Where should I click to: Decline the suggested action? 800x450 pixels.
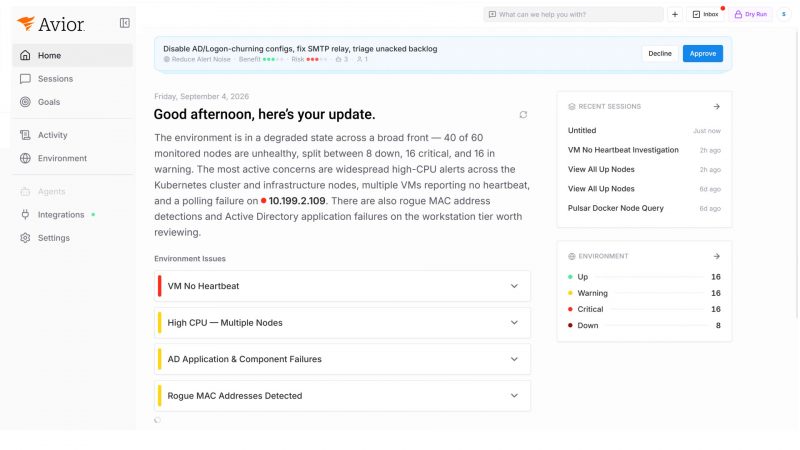(660, 54)
